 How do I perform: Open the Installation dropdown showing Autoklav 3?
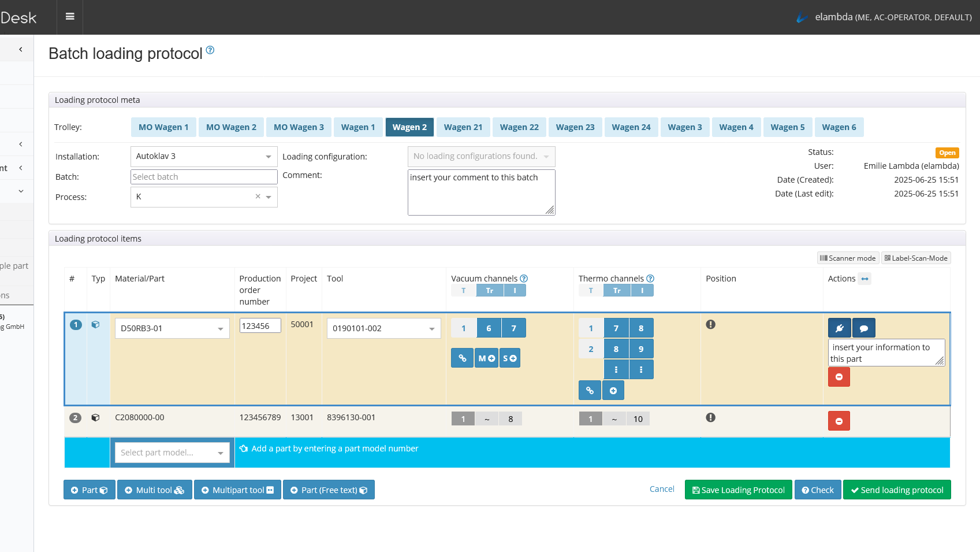[x=204, y=157]
